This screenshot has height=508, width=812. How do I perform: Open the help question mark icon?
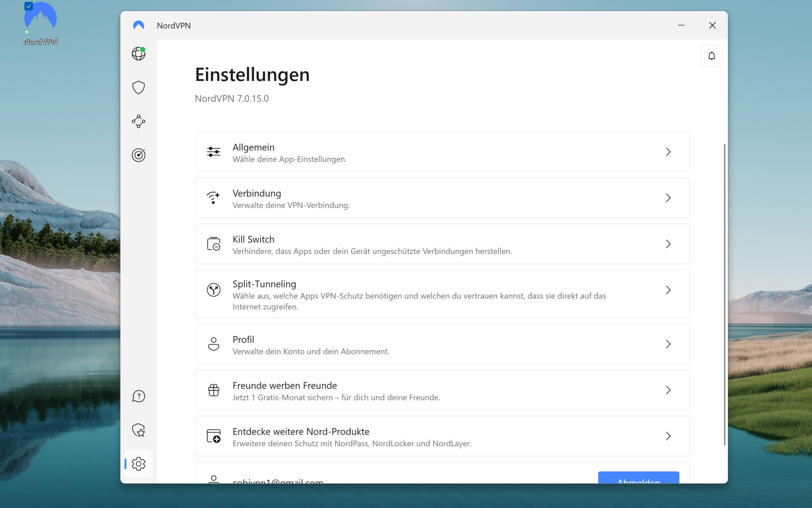tap(138, 396)
